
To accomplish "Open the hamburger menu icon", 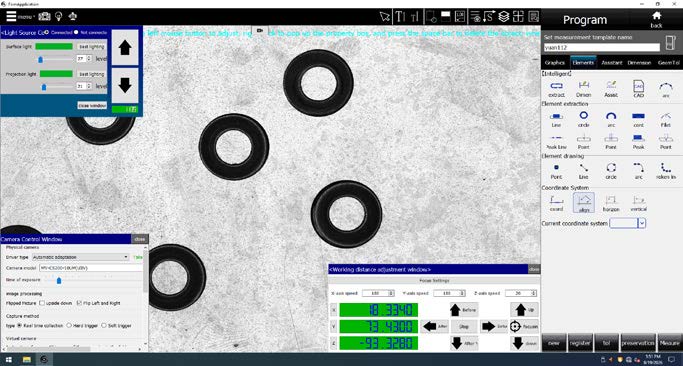I will click(11, 17).
